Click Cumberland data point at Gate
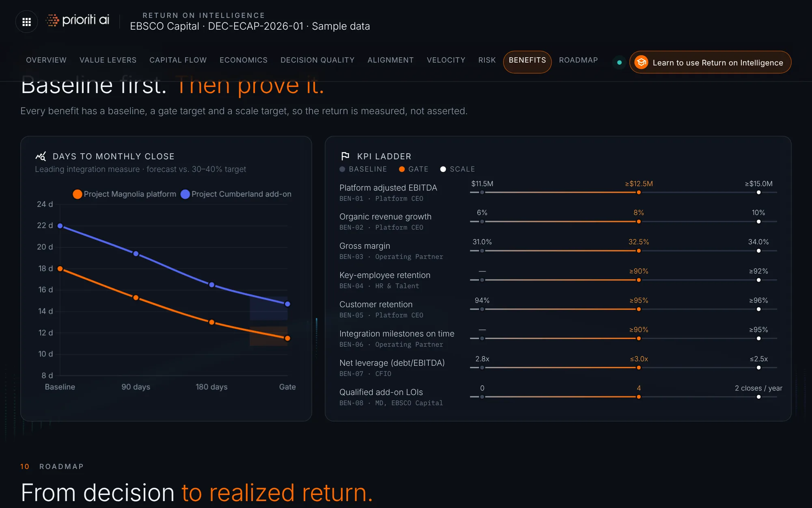The width and height of the screenshot is (812, 508). (x=287, y=304)
